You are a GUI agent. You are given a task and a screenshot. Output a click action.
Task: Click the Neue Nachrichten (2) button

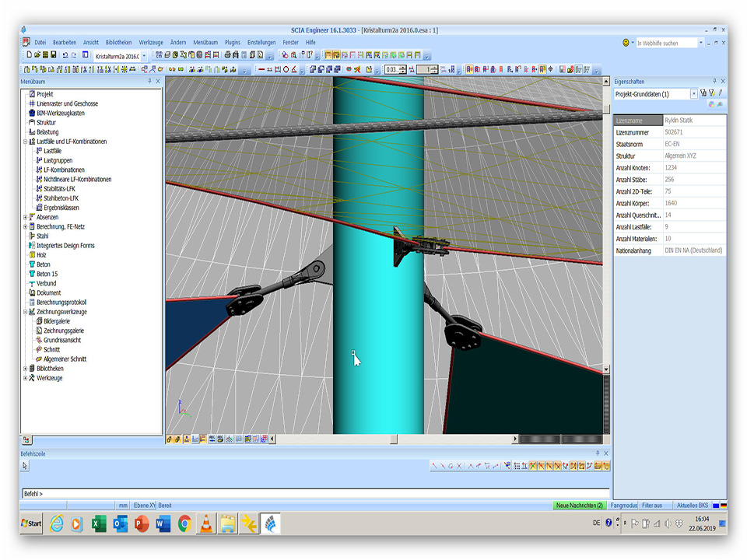(x=579, y=505)
